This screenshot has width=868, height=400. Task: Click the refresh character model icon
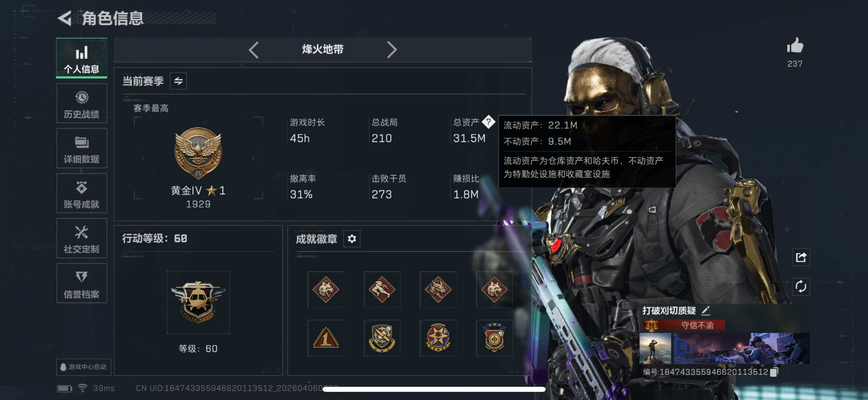point(801,287)
